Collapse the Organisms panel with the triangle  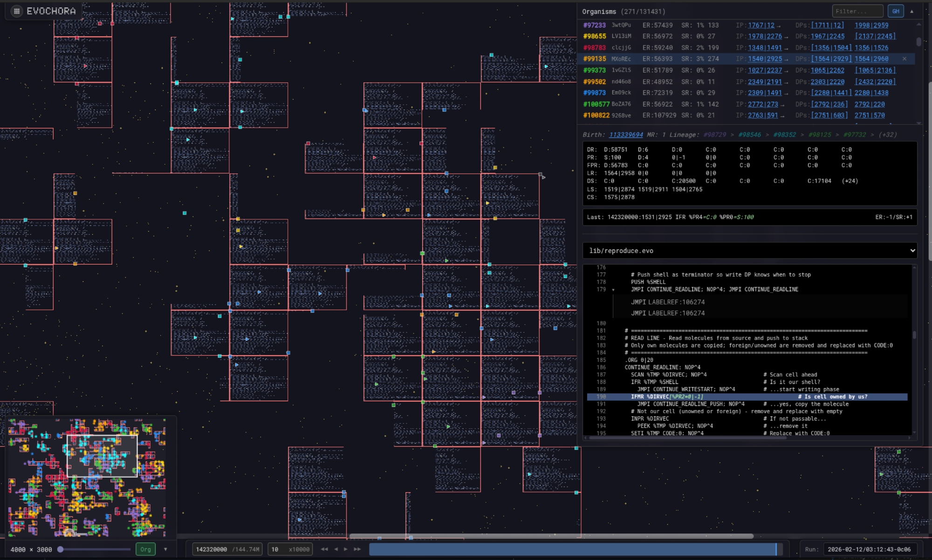point(912,11)
